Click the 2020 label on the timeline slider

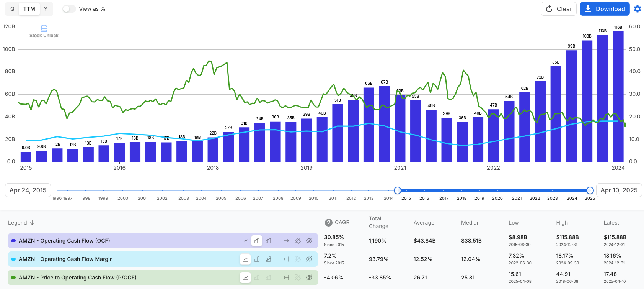497,198
